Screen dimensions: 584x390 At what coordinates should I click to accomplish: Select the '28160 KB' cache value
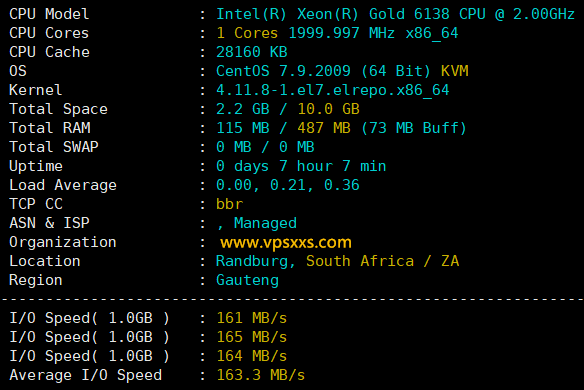pyautogui.click(x=252, y=52)
